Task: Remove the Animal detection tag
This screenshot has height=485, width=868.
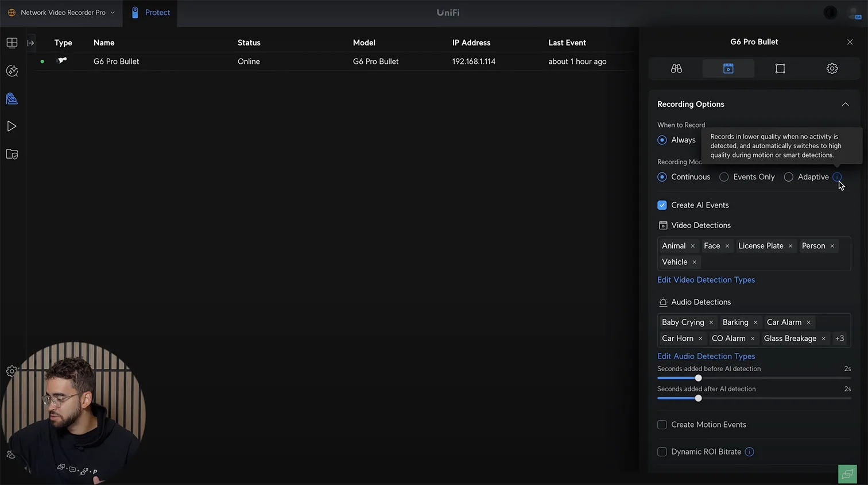Action: [x=693, y=246]
